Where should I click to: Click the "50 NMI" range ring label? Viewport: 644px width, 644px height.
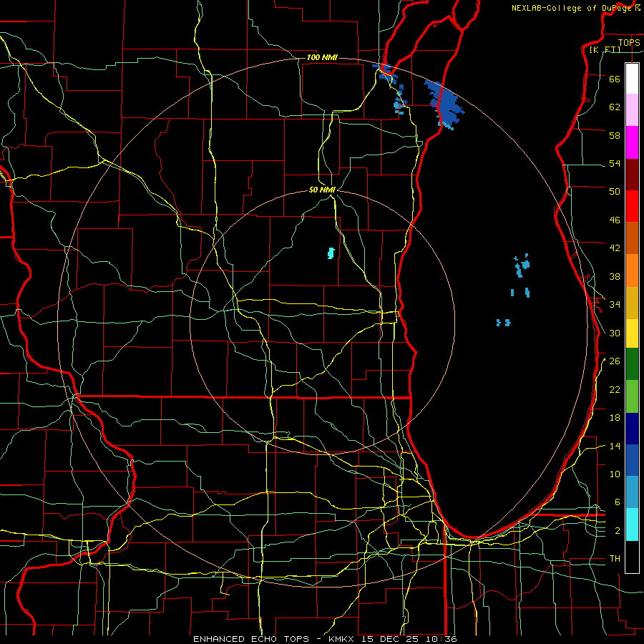point(323,190)
